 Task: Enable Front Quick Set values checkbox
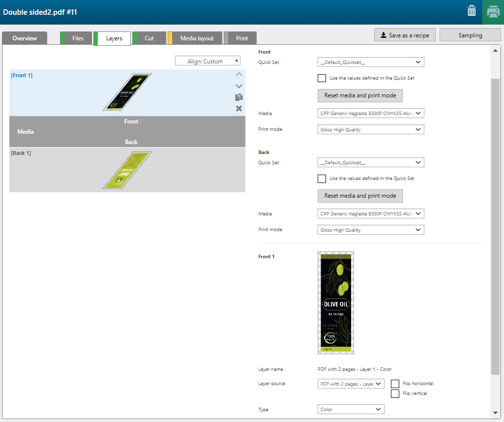pyautogui.click(x=322, y=78)
